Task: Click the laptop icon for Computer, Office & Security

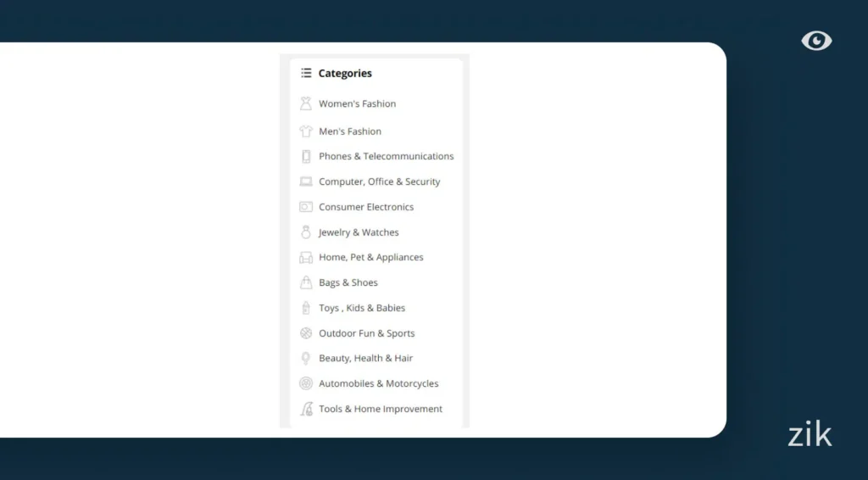Action: click(x=306, y=181)
